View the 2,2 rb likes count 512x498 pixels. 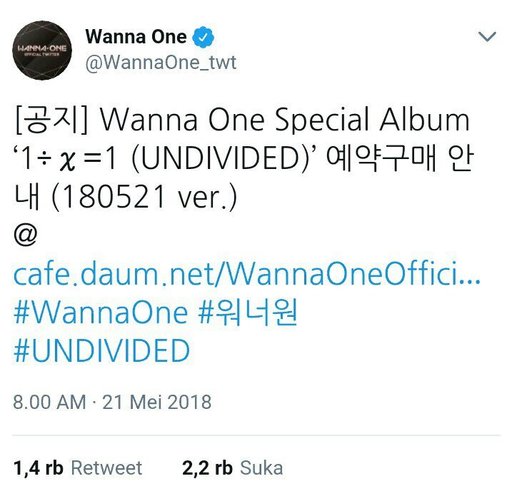207,468
